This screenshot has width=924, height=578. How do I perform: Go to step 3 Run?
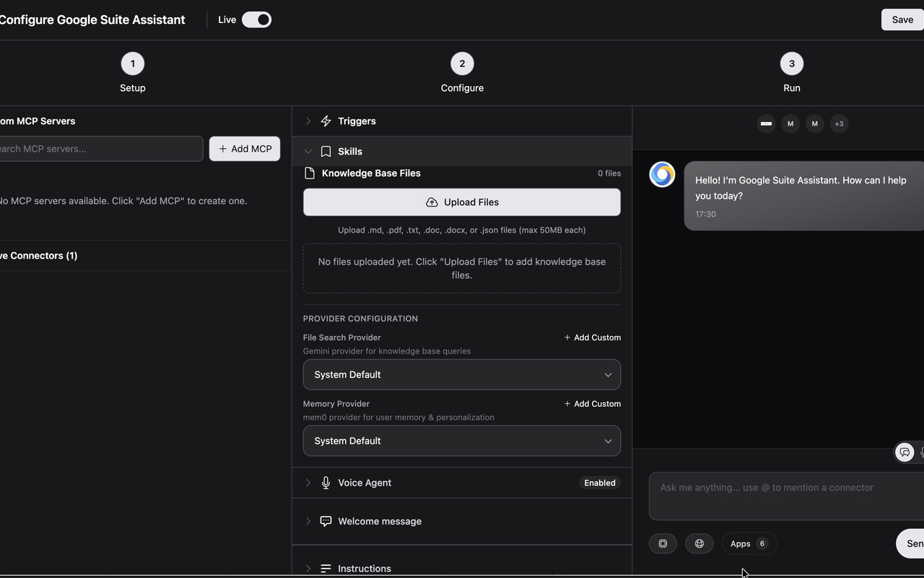point(791,73)
